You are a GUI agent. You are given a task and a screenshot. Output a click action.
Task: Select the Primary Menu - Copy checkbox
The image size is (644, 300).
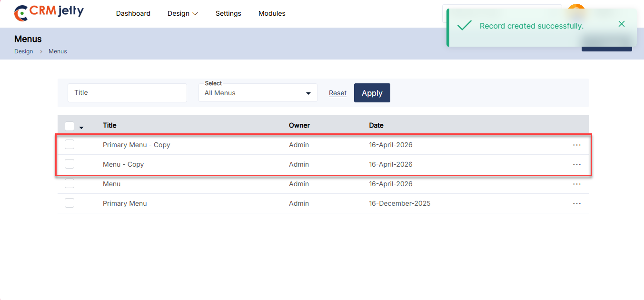(69, 145)
